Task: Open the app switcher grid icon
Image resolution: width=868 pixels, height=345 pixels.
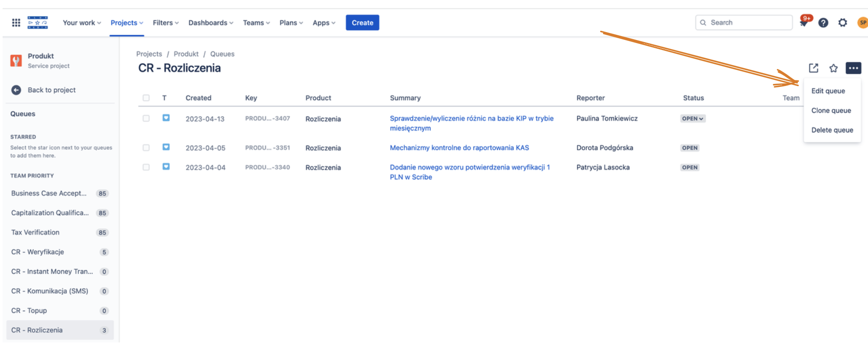Action: [16, 23]
